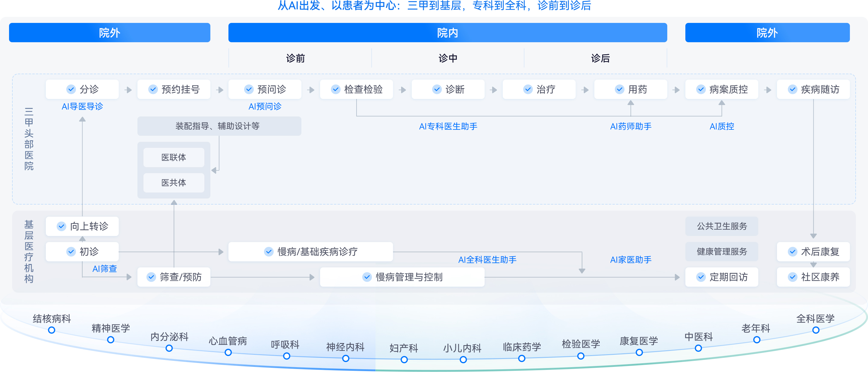Click the checkmark icon next to 社区康养
868x372 pixels.
tap(793, 277)
